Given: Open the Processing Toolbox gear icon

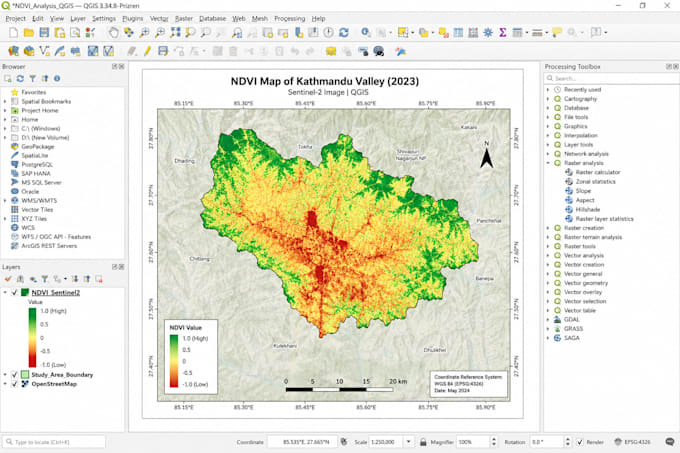Looking at the screenshot, I should click(488, 33).
